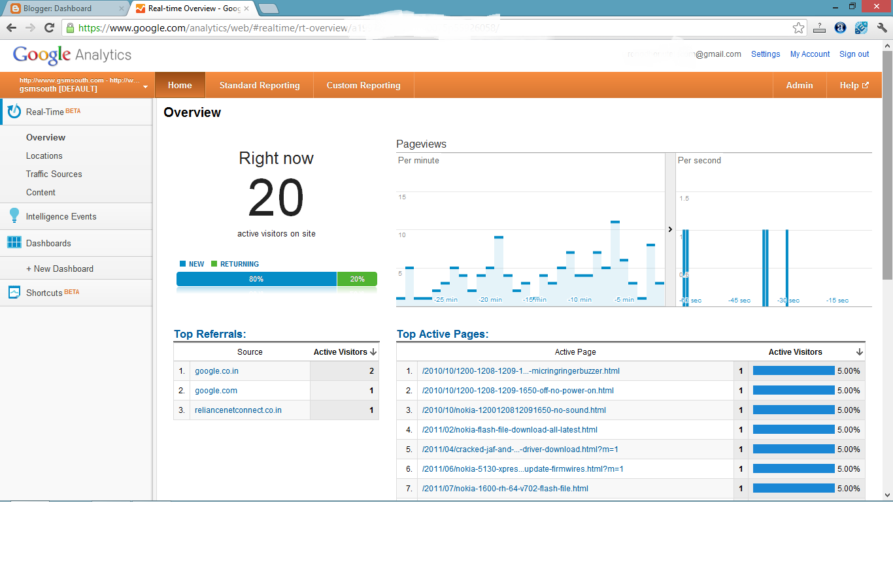Open Traffic Sources report
This screenshot has width=893, height=588.
point(54,174)
